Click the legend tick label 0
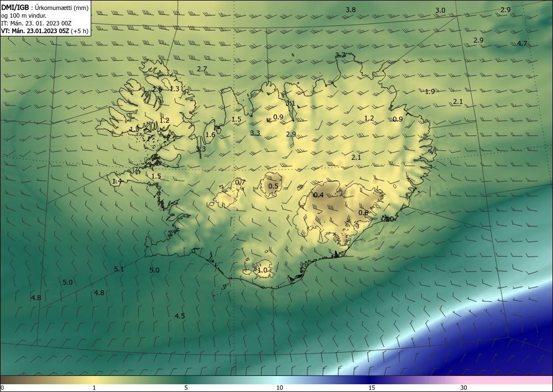The image size is (553, 392). point(2,388)
